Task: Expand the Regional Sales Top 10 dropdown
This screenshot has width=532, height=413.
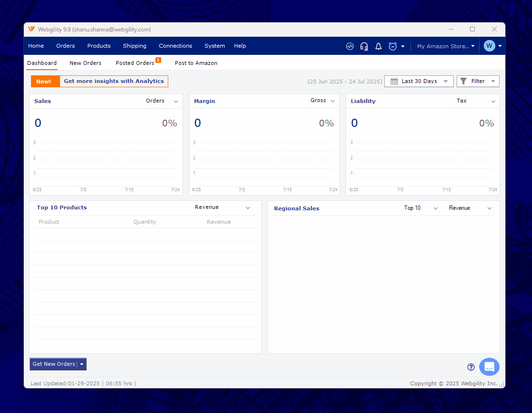Action: [x=420, y=208]
